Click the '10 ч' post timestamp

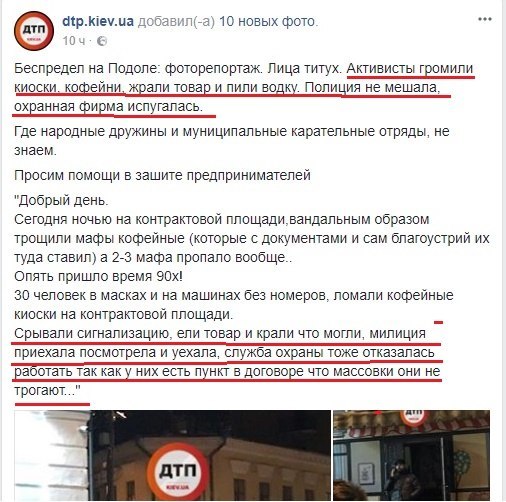tap(74, 41)
